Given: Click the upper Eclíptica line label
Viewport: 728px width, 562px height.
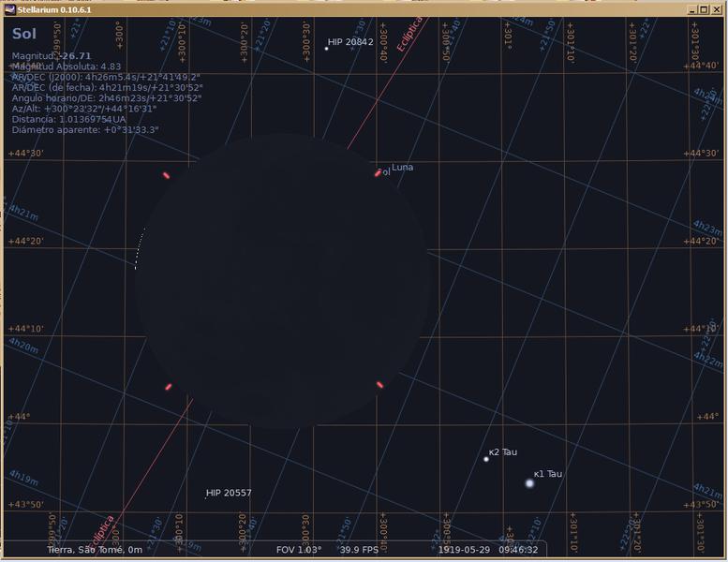Looking at the screenshot, I should pos(409,34).
